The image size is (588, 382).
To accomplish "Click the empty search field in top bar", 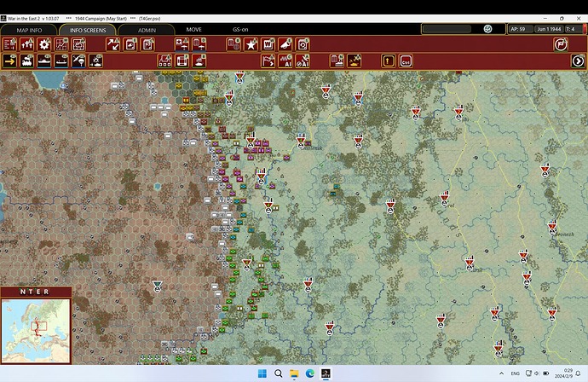I will tap(447, 29).
